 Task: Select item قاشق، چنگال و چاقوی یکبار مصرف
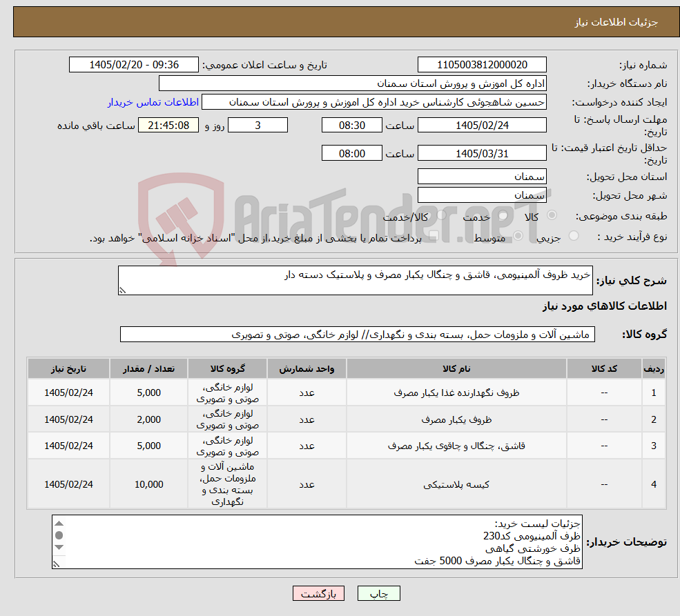pos(456,446)
